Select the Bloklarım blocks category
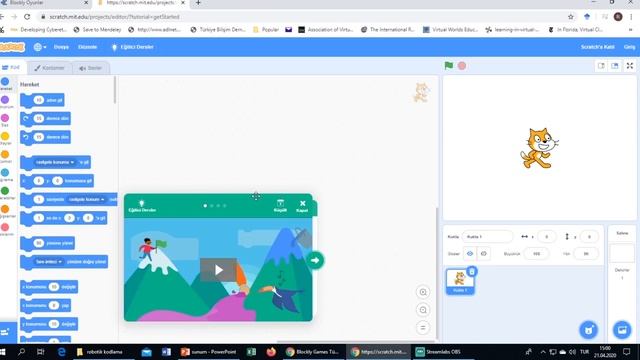This screenshot has height=360, width=640. coord(5,229)
